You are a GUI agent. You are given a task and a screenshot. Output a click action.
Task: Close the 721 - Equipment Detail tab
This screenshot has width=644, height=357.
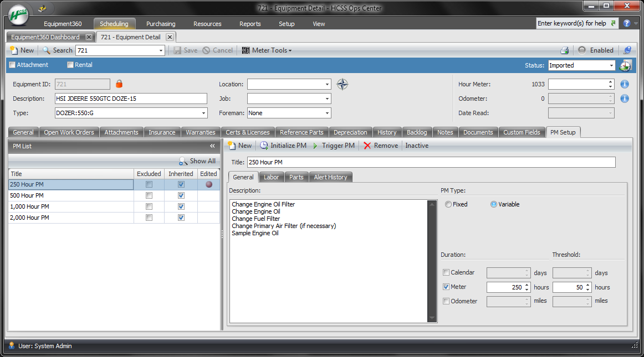pyautogui.click(x=170, y=37)
